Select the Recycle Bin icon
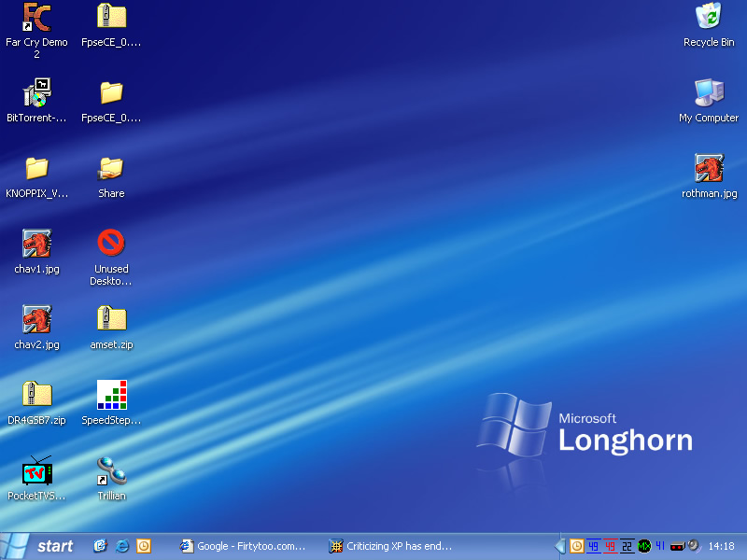The image size is (747, 560). [709, 18]
